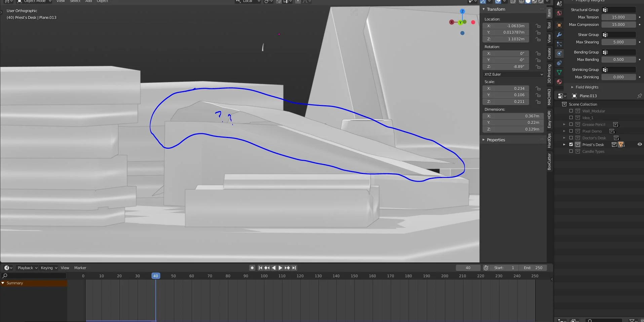Hide Priest's Desk with the eye icon
644x322 pixels.
pos(639,144)
